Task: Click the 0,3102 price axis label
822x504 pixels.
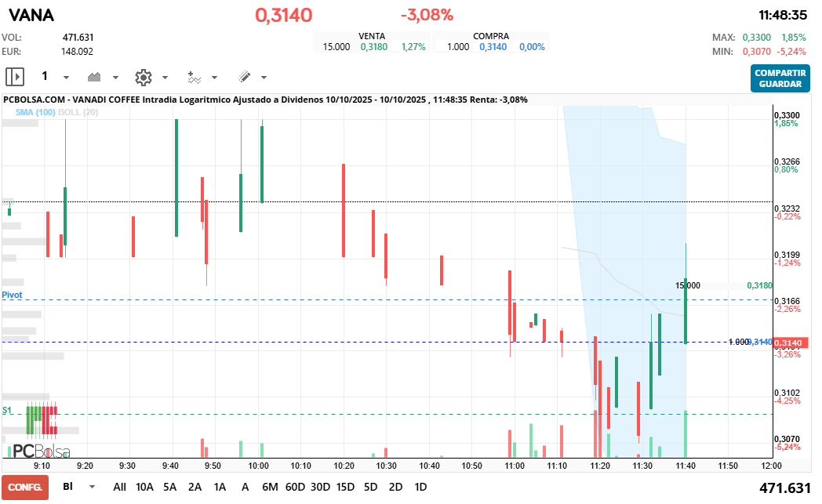Action: point(787,393)
